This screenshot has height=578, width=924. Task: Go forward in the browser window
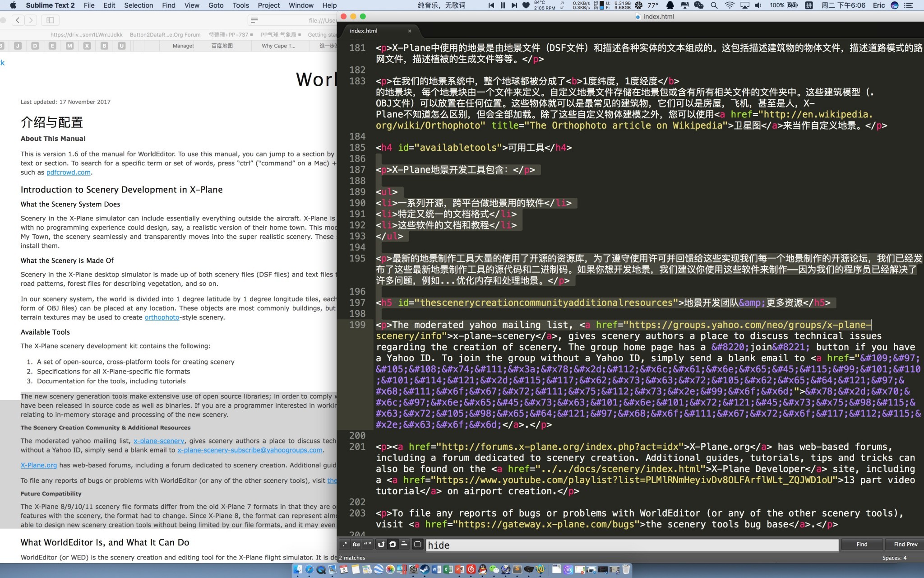click(31, 20)
